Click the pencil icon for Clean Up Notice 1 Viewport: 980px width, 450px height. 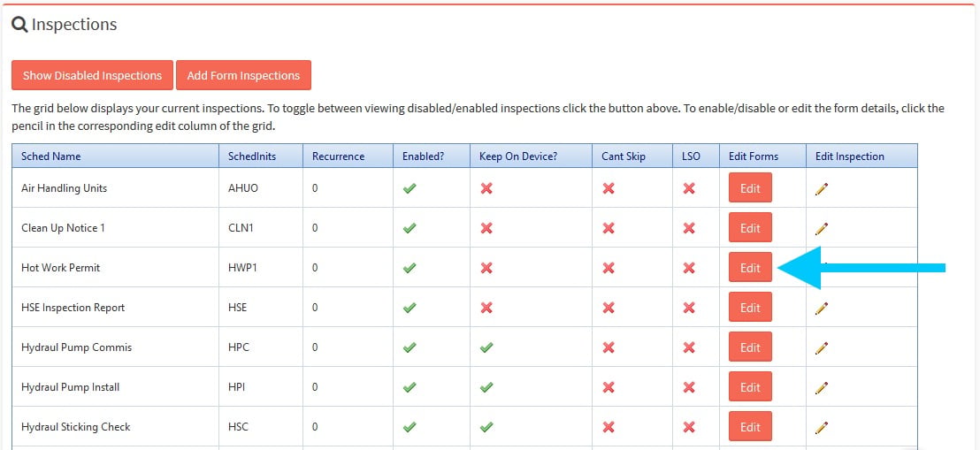pos(822,228)
